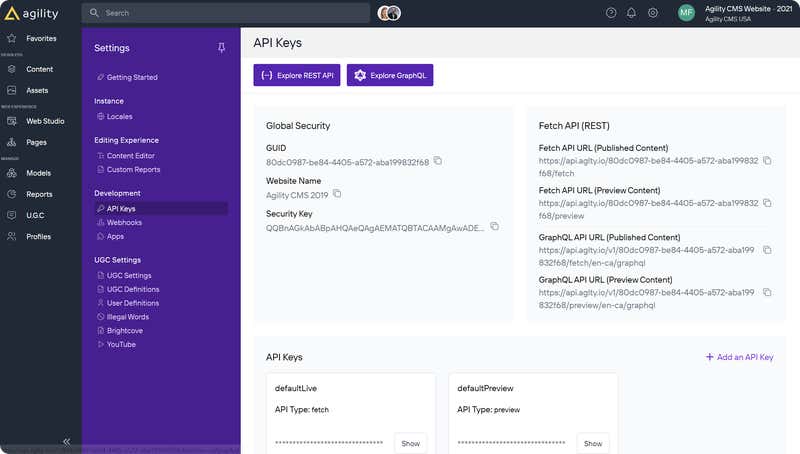800x454 pixels.
Task: Click the defaultLive key name
Action: (296, 388)
